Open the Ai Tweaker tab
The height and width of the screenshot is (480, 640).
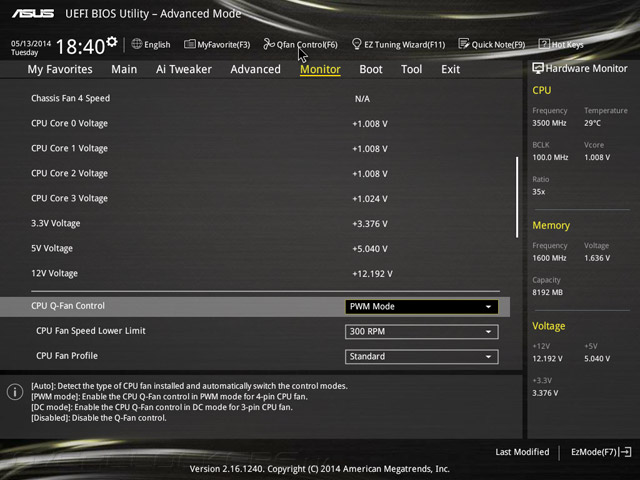tap(184, 69)
